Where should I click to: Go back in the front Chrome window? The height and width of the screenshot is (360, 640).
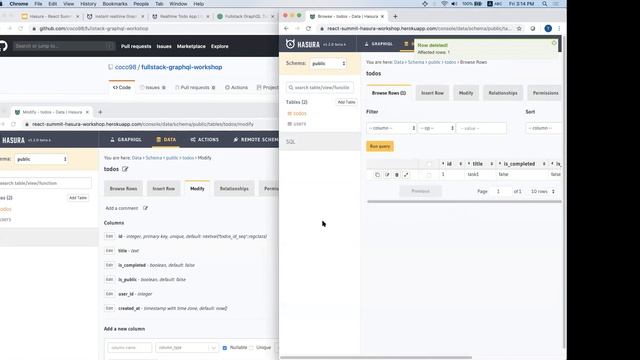click(286, 29)
